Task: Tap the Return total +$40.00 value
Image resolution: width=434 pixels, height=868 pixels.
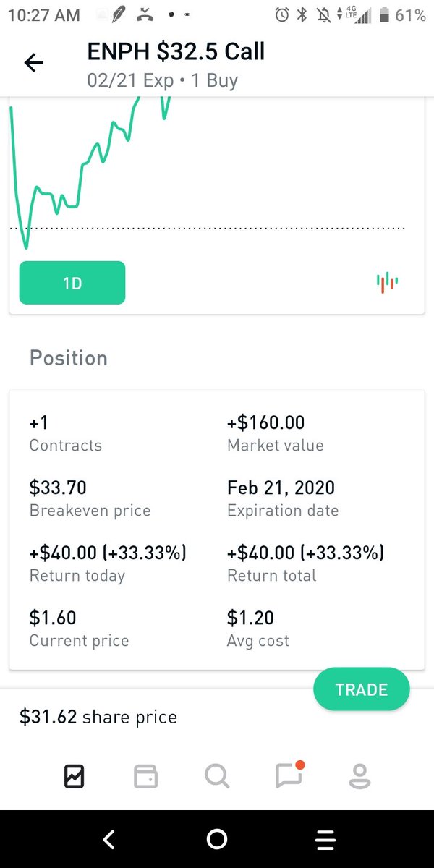Action: (x=305, y=553)
